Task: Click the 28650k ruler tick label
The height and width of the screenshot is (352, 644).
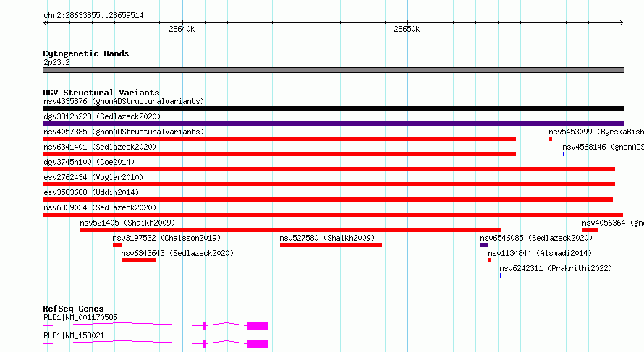Action: point(407,29)
